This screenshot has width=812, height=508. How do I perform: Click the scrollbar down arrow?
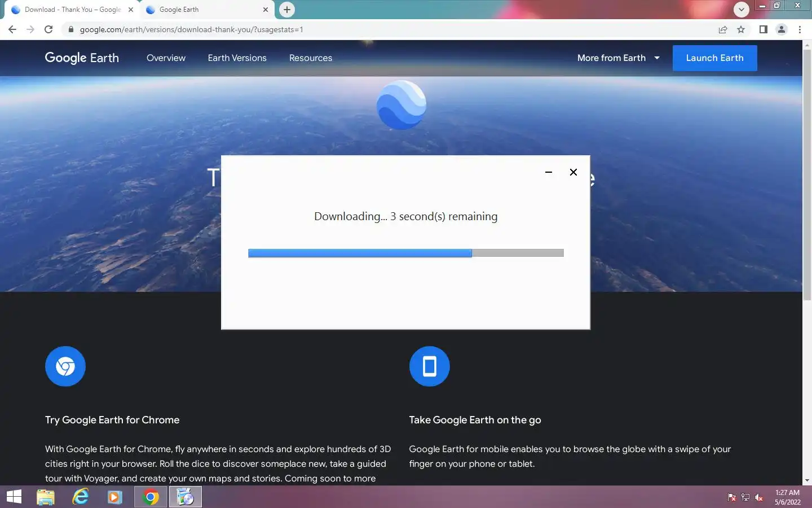[x=807, y=480]
